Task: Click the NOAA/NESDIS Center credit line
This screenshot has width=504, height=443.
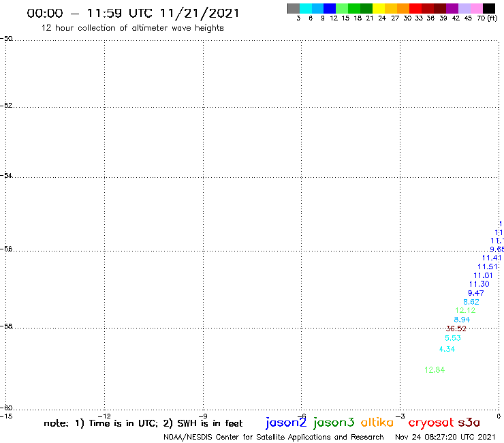Action: [x=274, y=437]
